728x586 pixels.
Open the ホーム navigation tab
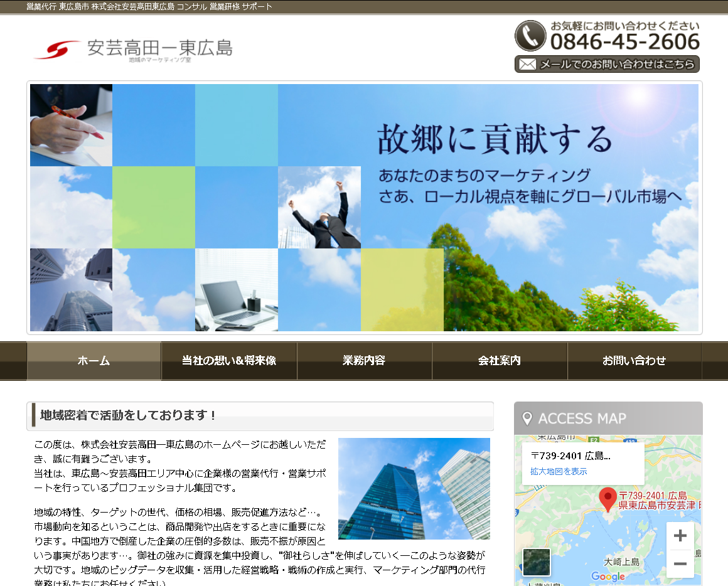point(94,361)
